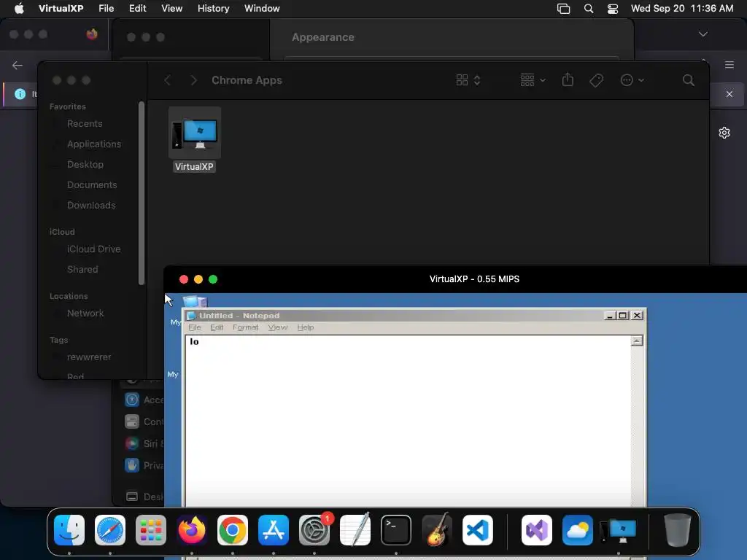747x560 pixels.
Task: Open Notepad View menu
Action: (278, 327)
